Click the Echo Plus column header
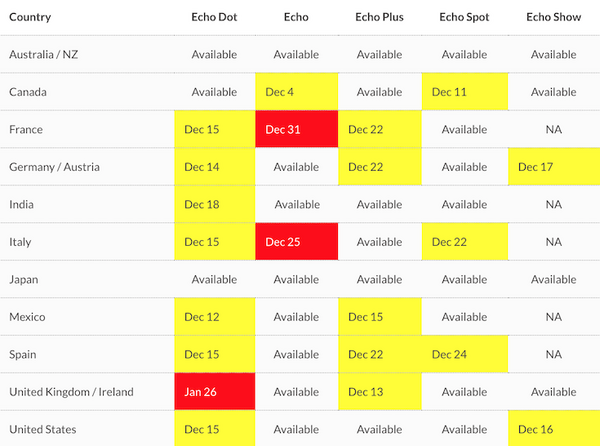This screenshot has width=600, height=446. 379,17
